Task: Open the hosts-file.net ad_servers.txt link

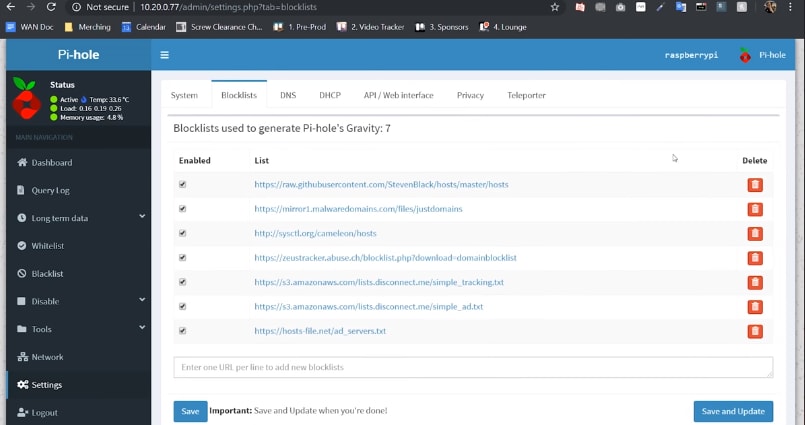Action: point(320,331)
